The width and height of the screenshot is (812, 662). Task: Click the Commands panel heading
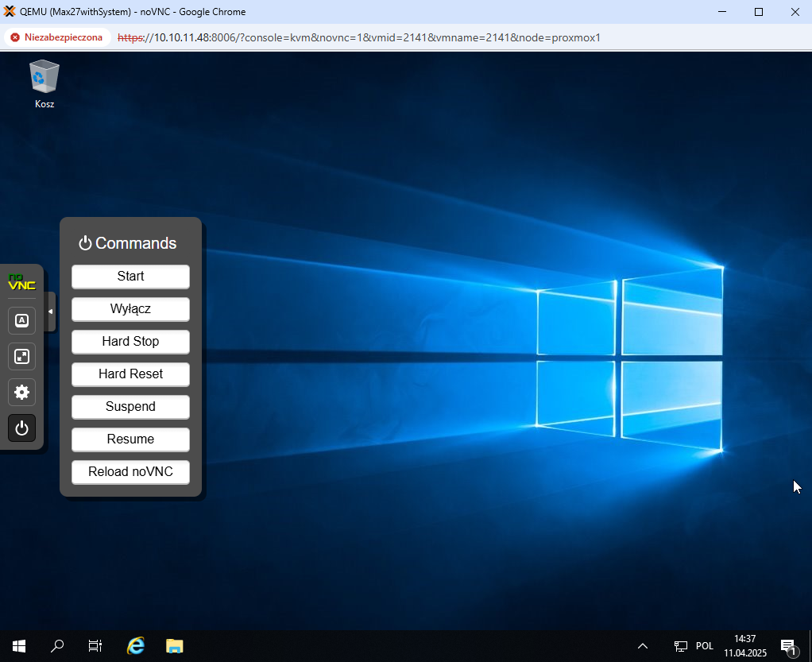click(x=127, y=243)
